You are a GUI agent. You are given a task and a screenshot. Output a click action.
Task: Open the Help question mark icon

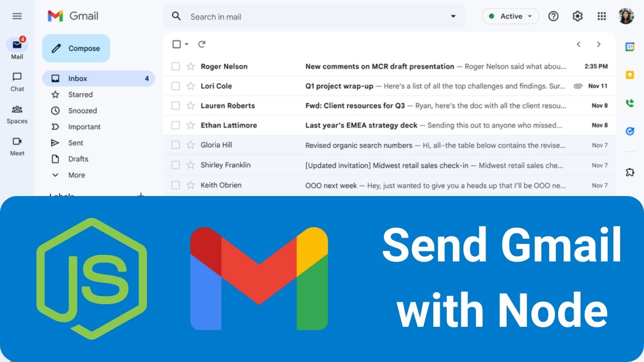click(553, 16)
